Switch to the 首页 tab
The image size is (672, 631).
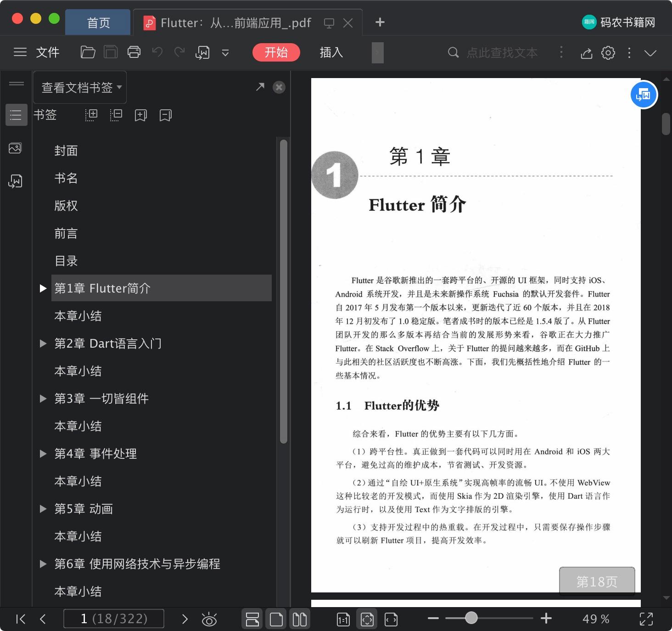tap(98, 23)
